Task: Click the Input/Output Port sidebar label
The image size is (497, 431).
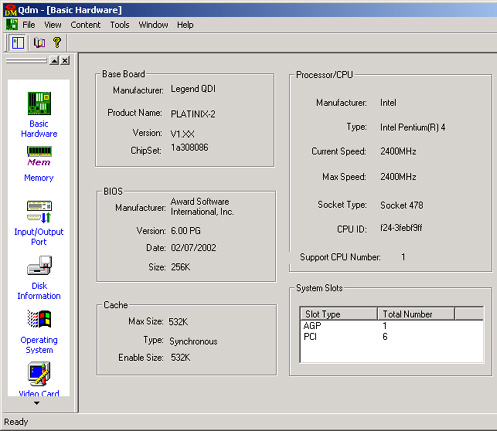Action: coord(39,237)
